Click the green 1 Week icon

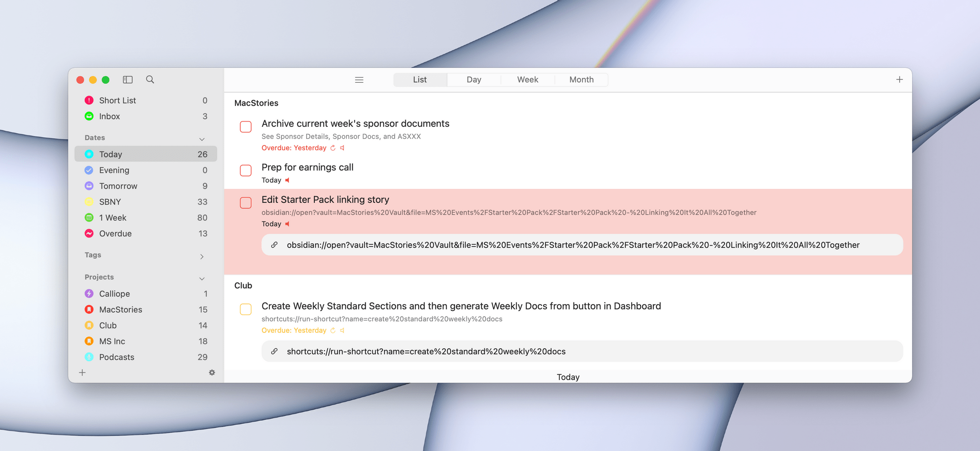(x=89, y=217)
